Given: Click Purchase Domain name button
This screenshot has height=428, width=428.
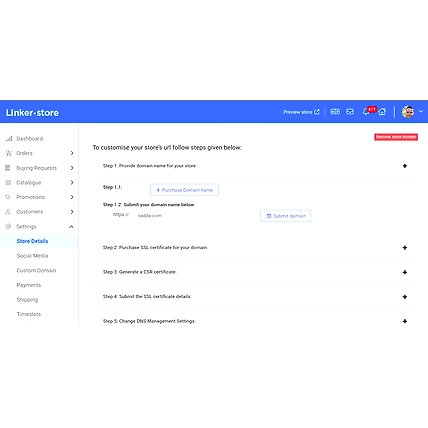Looking at the screenshot, I should click(x=184, y=190).
